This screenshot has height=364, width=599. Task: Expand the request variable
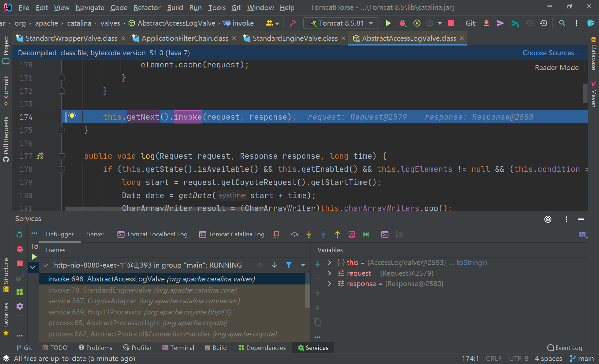click(x=329, y=273)
